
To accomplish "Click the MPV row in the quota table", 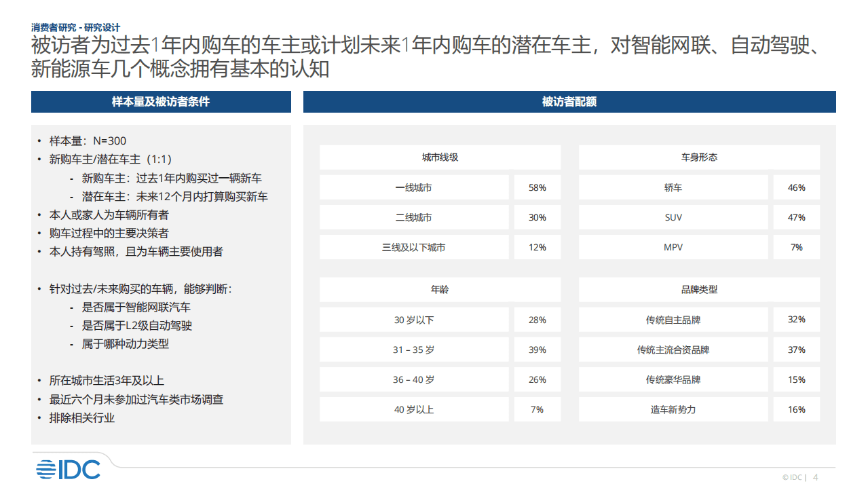I will (x=673, y=247).
